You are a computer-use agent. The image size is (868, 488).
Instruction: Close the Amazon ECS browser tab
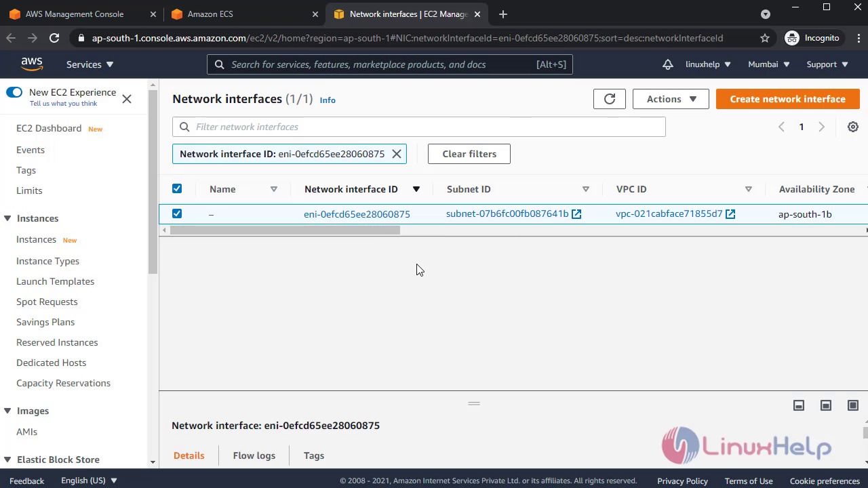315,14
